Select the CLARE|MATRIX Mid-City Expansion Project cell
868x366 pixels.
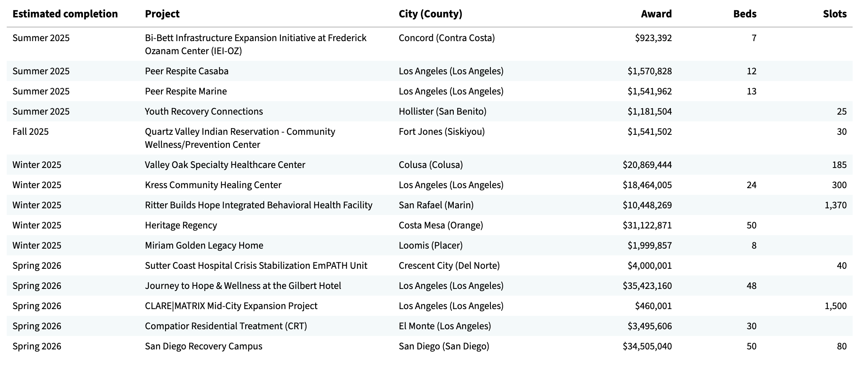(x=231, y=306)
